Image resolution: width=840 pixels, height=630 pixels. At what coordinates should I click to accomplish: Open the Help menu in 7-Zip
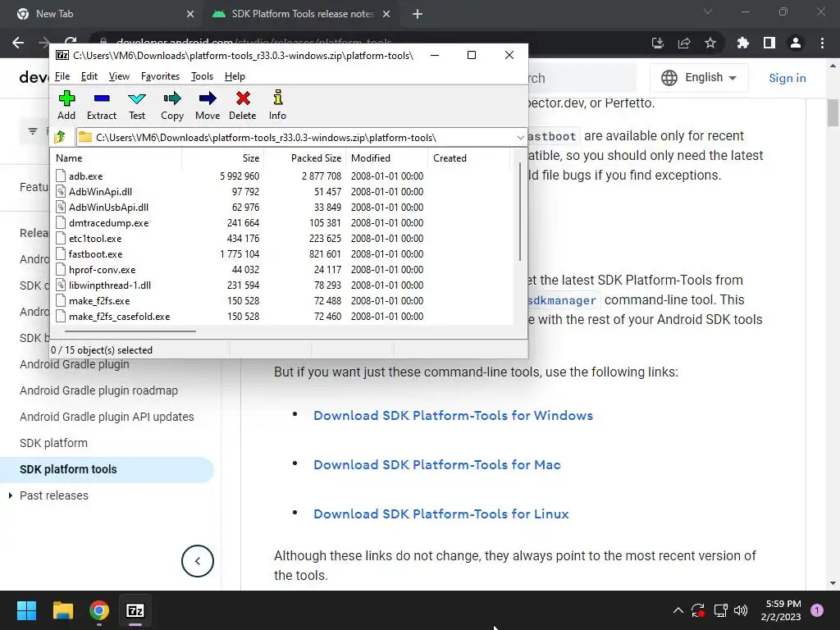click(x=235, y=76)
